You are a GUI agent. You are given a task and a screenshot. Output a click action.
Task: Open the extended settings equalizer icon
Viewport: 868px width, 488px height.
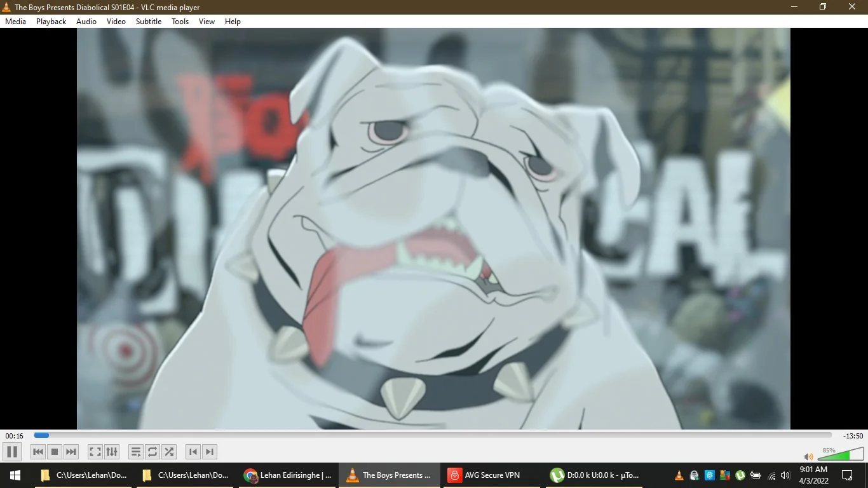click(x=112, y=452)
